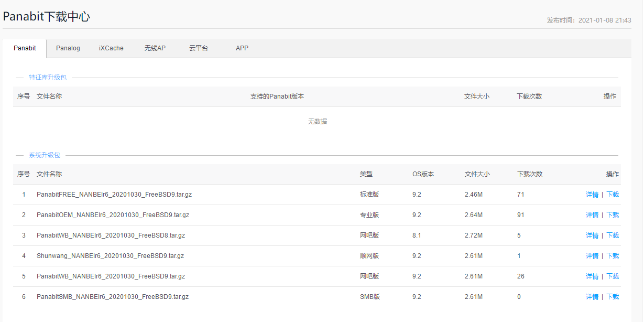Open 详情 for Shunwang_NANBEIr6 package
Image resolution: width=644 pixels, height=322 pixels.
(592, 256)
